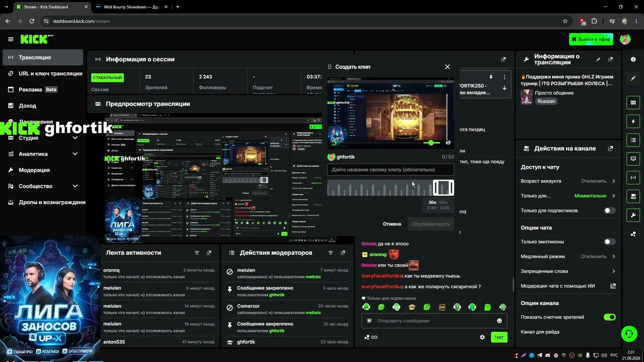Viewport: 644px width, 362px height.
Task: Click the clip title input field
Action: click(390, 170)
